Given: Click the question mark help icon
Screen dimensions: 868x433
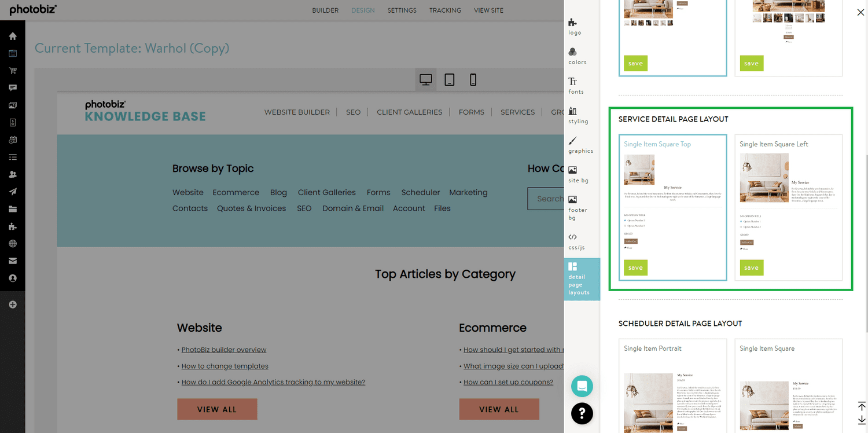Looking at the screenshot, I should point(582,414).
